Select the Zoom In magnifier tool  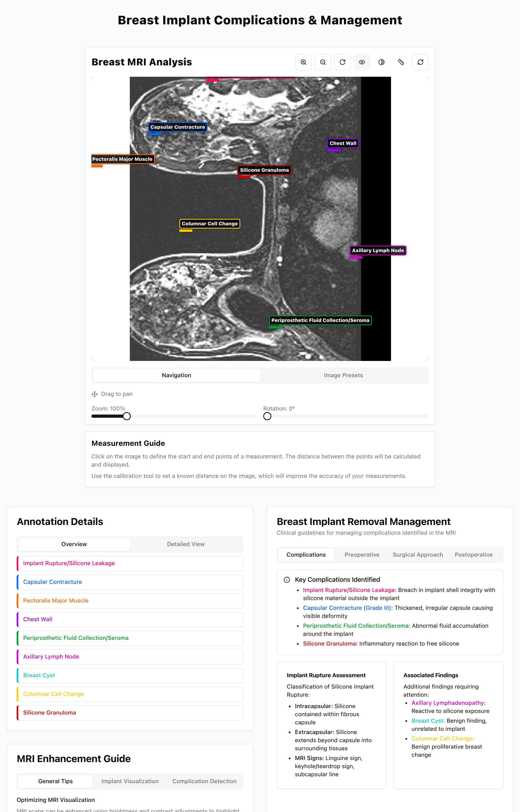(303, 62)
